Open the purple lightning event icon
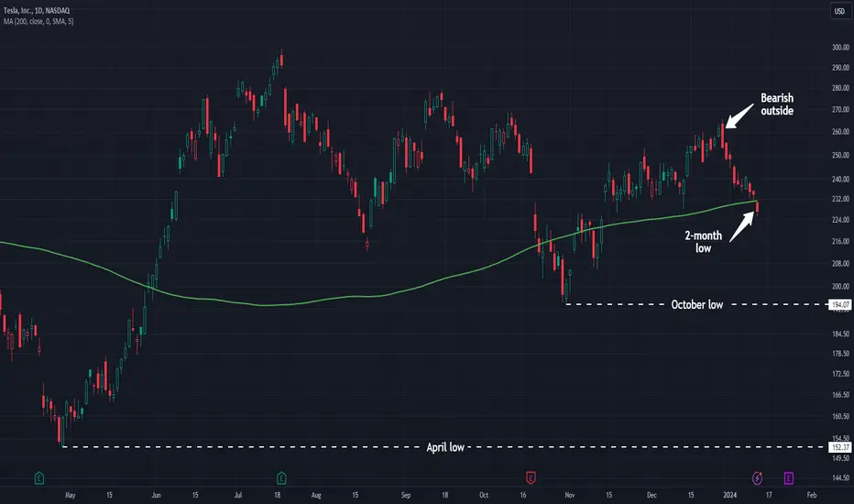The width and height of the screenshot is (854, 504). coord(757,478)
